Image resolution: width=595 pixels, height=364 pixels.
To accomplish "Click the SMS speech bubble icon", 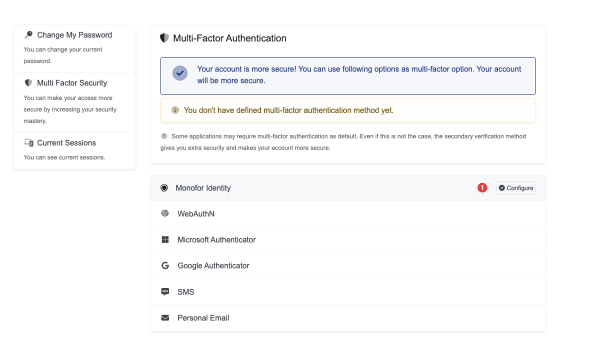I will pos(165,292).
